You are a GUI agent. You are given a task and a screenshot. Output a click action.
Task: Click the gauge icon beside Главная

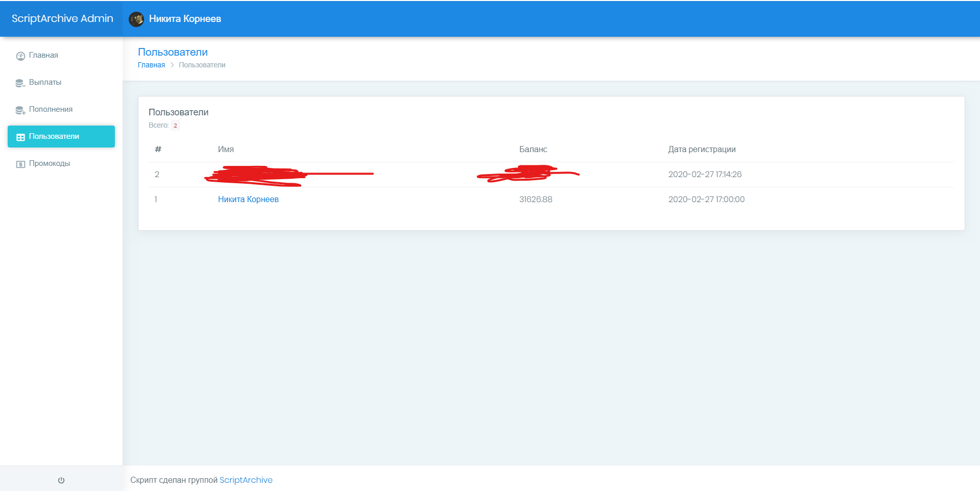click(20, 56)
